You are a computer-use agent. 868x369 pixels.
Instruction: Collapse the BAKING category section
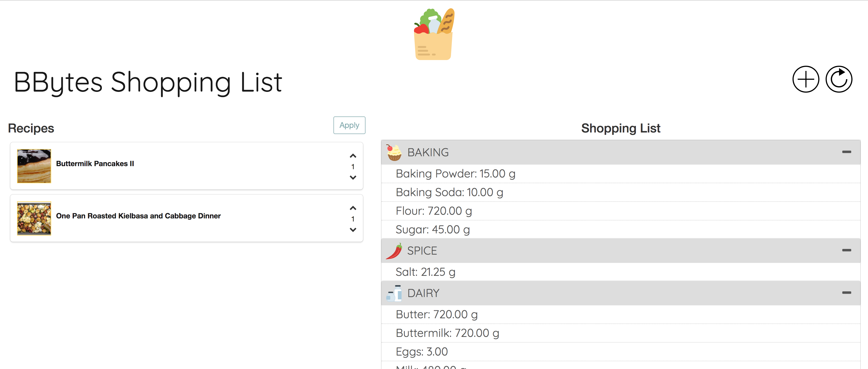click(847, 152)
